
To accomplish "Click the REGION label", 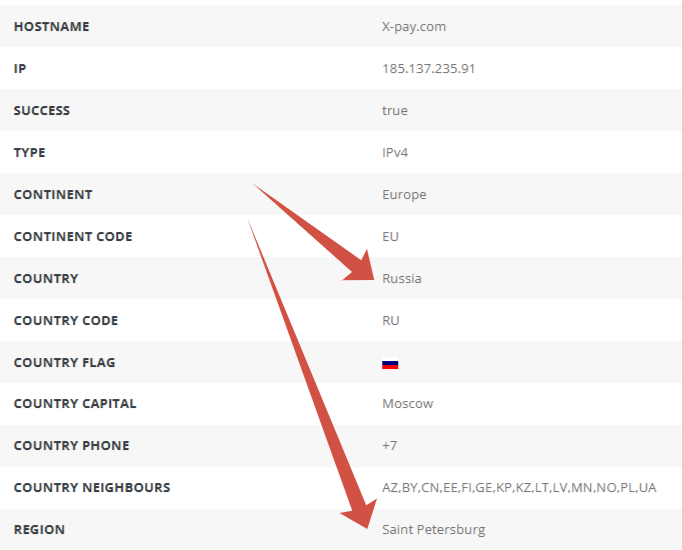I will click(39, 530).
